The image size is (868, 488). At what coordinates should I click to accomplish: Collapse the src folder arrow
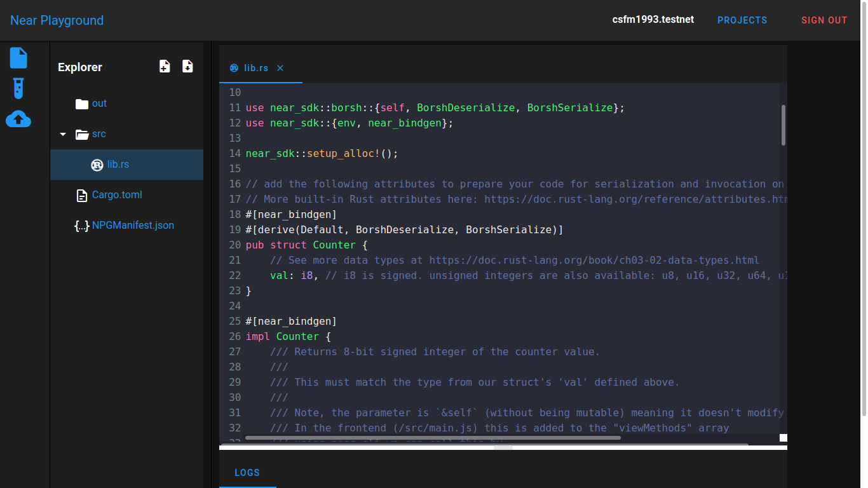(x=63, y=134)
